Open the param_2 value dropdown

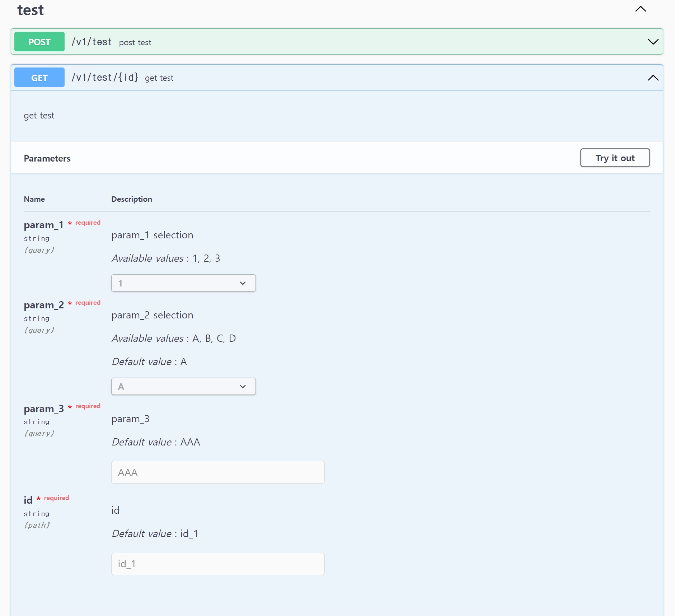click(x=183, y=386)
